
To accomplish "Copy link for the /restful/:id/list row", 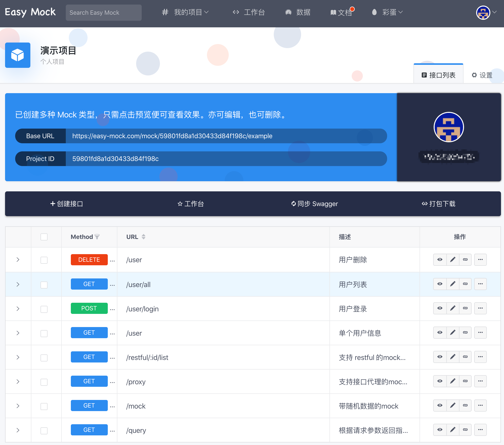I will click(x=465, y=357).
